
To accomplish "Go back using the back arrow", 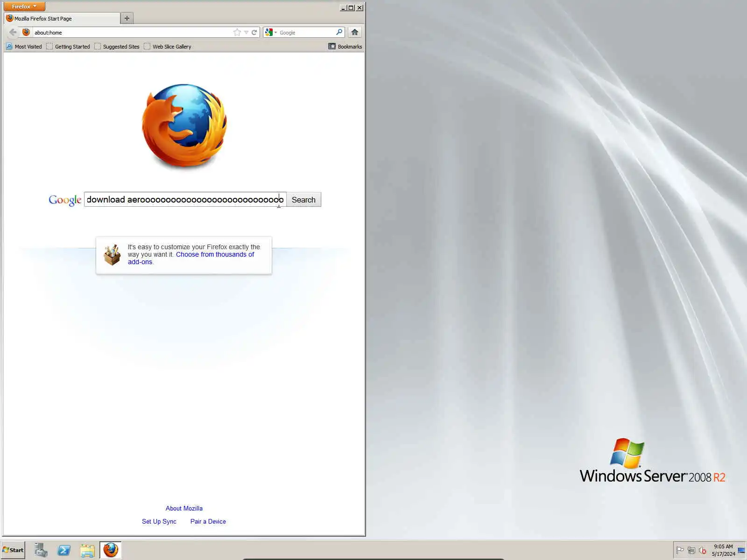I will (x=13, y=32).
